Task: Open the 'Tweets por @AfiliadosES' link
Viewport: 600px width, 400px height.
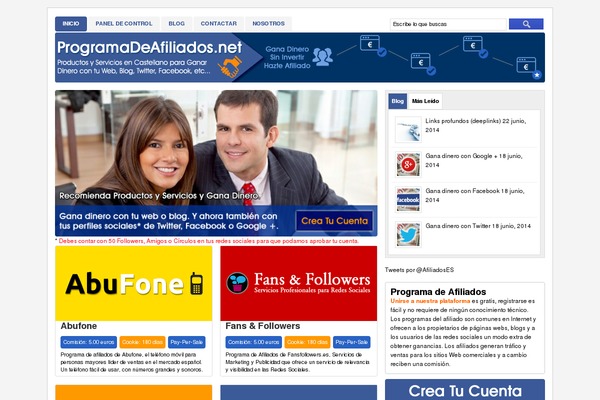Action: pos(419,270)
